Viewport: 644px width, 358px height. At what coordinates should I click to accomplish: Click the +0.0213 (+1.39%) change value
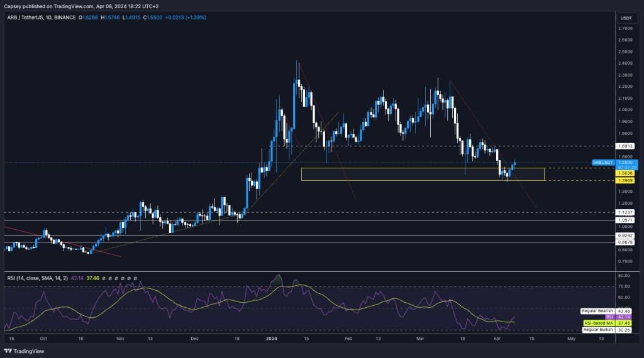(x=186, y=18)
